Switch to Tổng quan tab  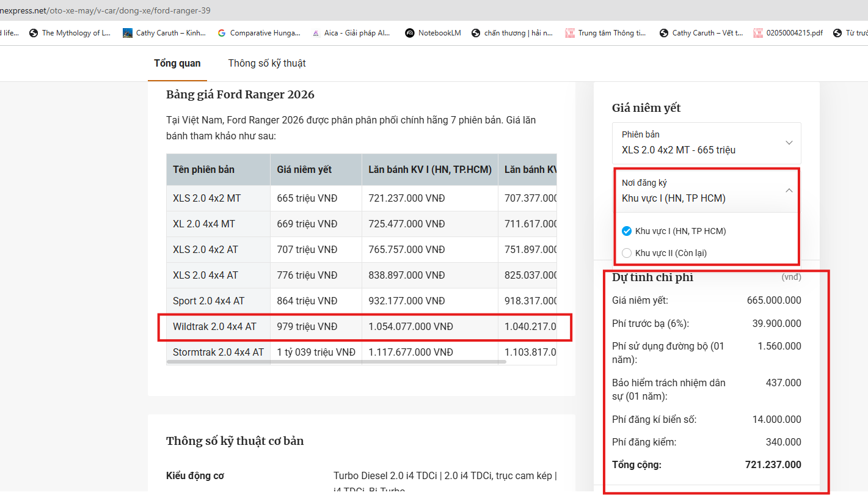coord(177,63)
